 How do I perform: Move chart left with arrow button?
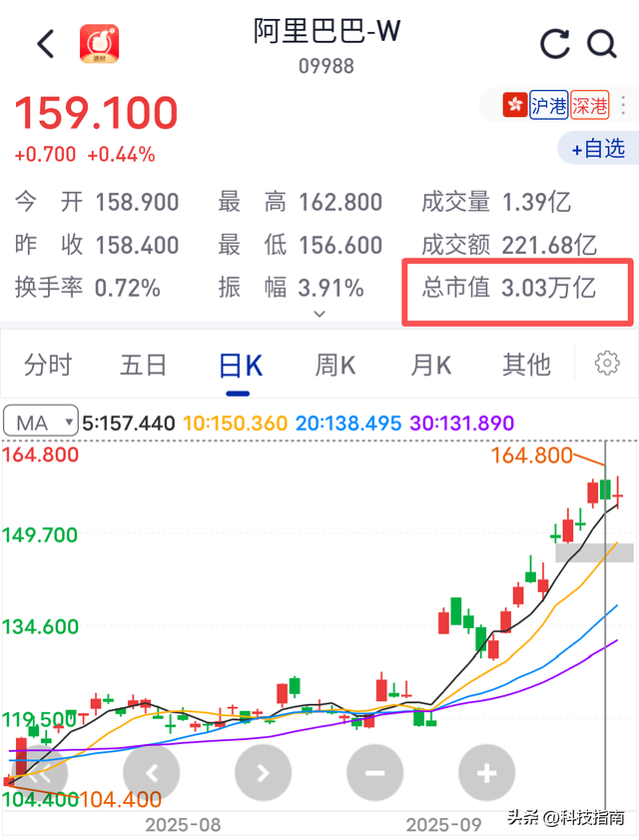pos(151,773)
